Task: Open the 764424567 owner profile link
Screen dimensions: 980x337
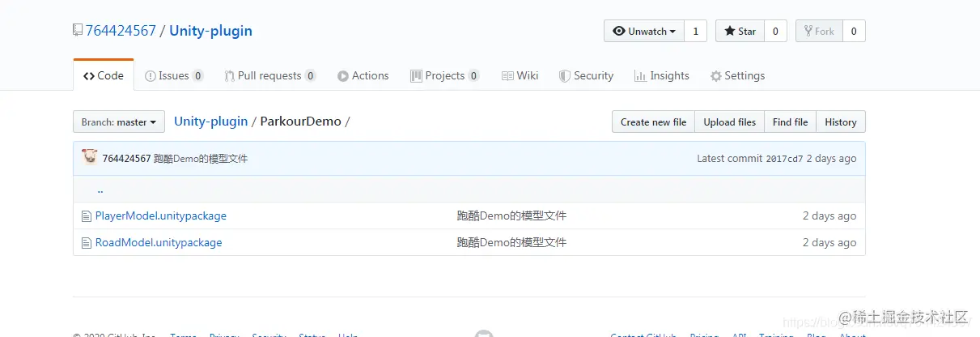Action: click(x=121, y=31)
